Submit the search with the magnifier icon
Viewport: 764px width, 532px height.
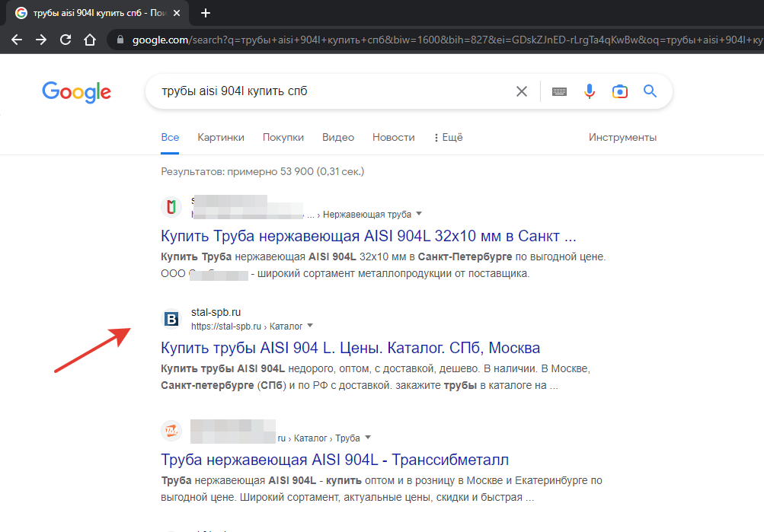tap(650, 91)
